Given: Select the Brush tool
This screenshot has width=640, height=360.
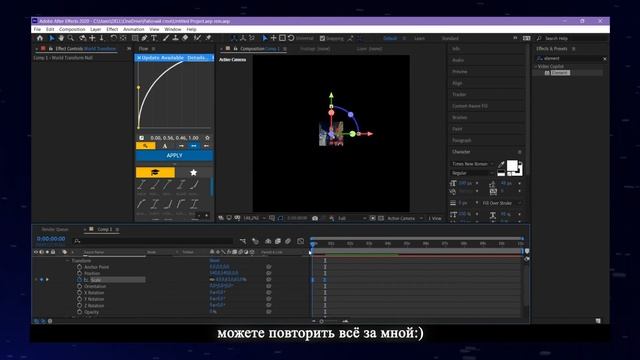Looking at the screenshot, I should pyautogui.click(x=166, y=38).
